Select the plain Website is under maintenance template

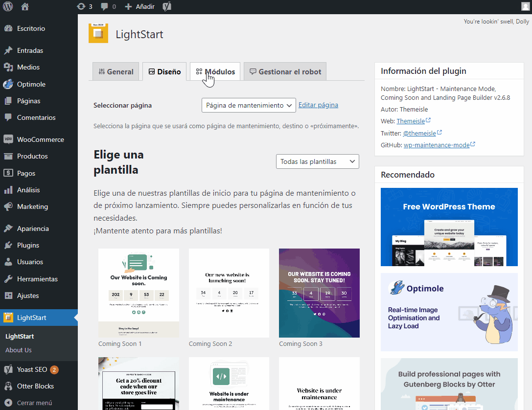click(319, 384)
